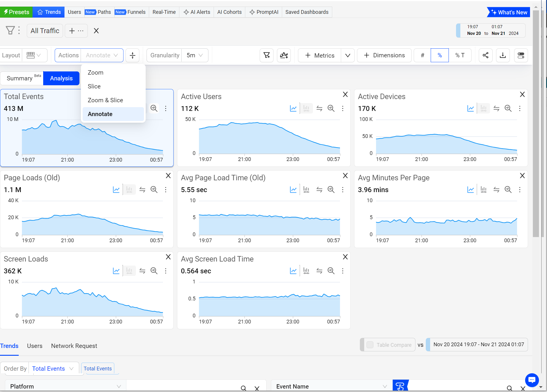The image size is (547, 392).
Task: Click zoom magnifier icon on Active Devices card
Action: pos(508,109)
